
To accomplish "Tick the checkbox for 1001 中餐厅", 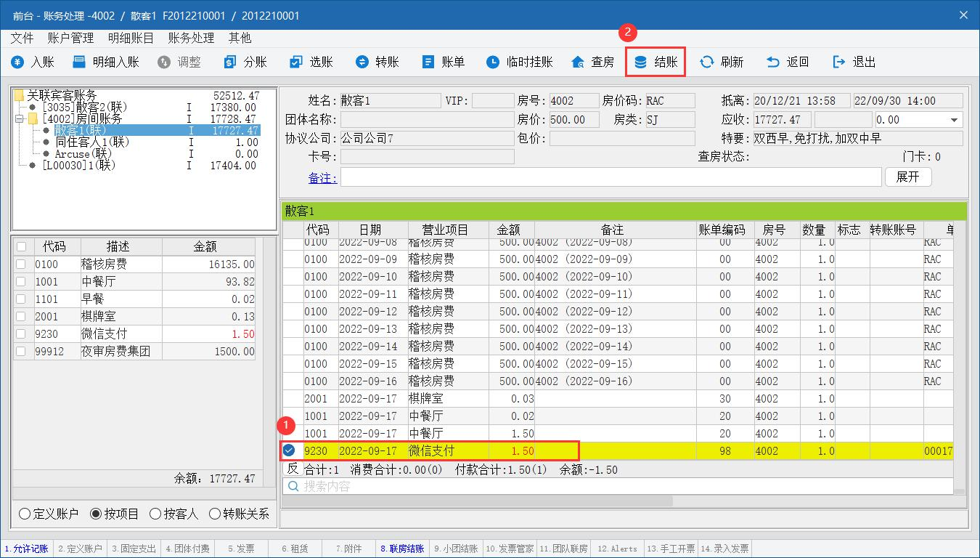I will 20,282.
